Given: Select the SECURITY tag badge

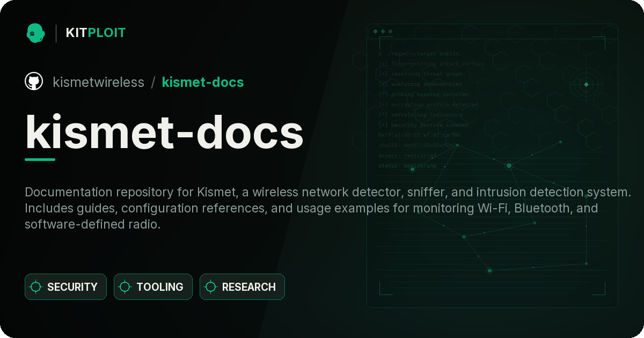Looking at the screenshot, I should tap(65, 287).
